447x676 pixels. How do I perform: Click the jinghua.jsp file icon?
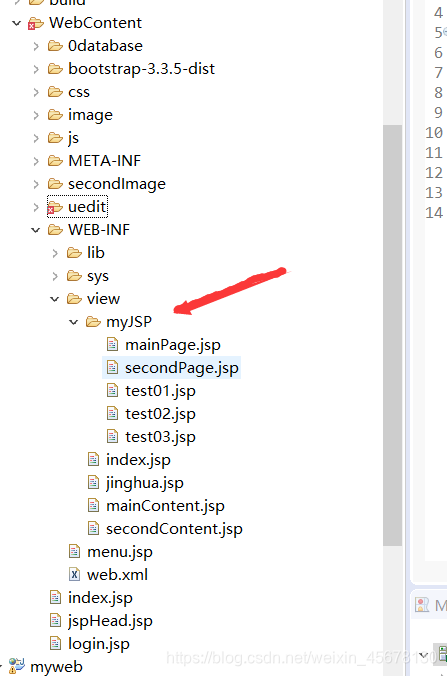click(x=94, y=482)
